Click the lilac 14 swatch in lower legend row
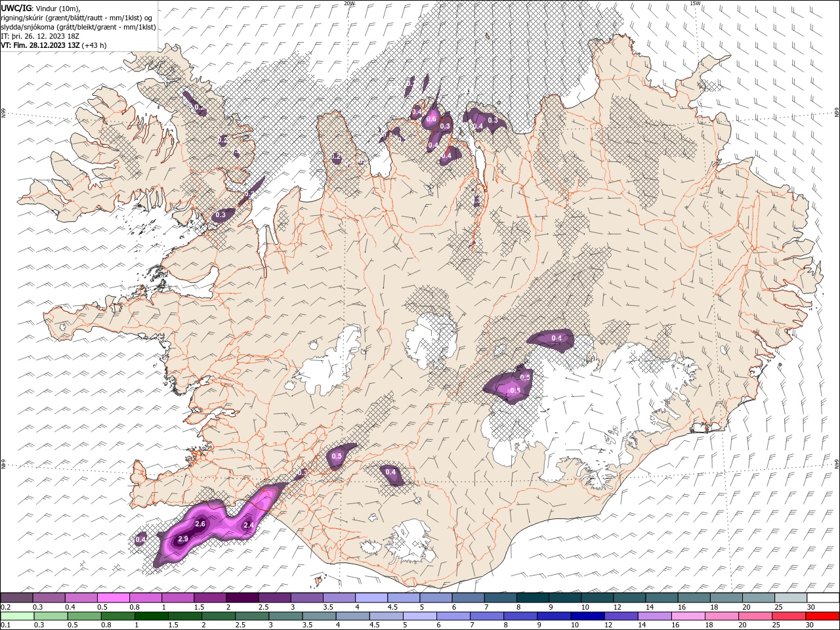This screenshot has height=630, width=840. (654, 616)
